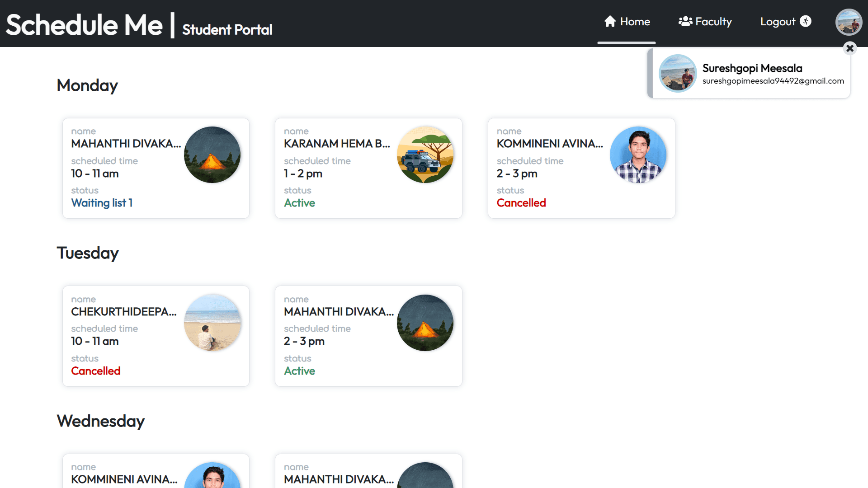The width and height of the screenshot is (868, 488).
Task: Open the user avatar in the navbar
Action: 849,22
